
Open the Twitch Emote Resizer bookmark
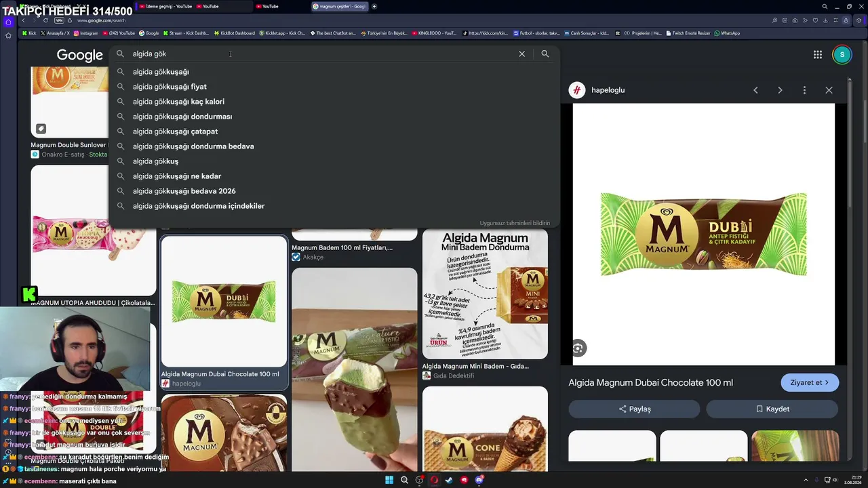[688, 33]
